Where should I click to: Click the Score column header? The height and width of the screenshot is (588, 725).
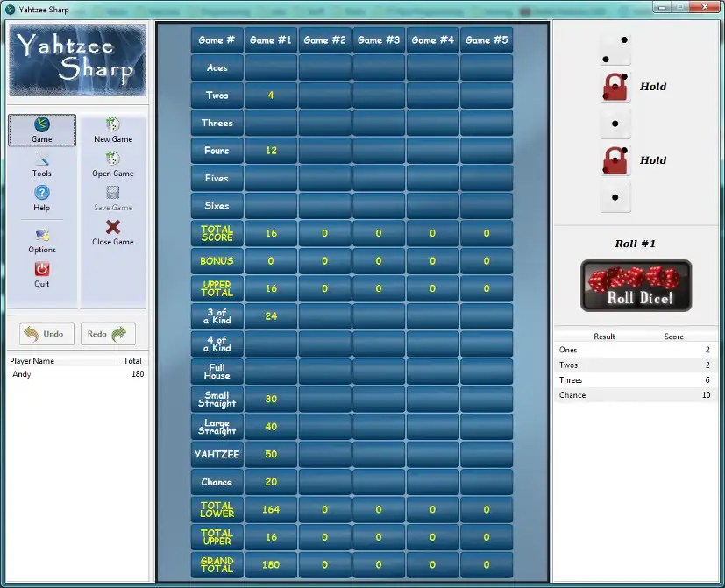(x=673, y=337)
